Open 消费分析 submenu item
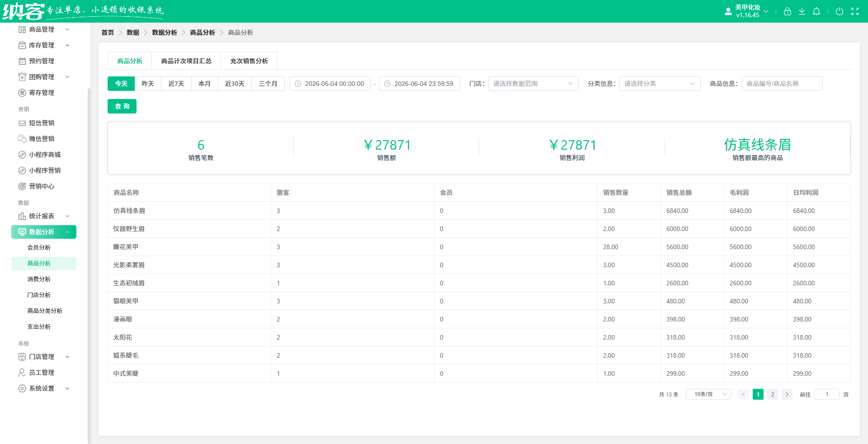The image size is (868, 444). [x=39, y=279]
